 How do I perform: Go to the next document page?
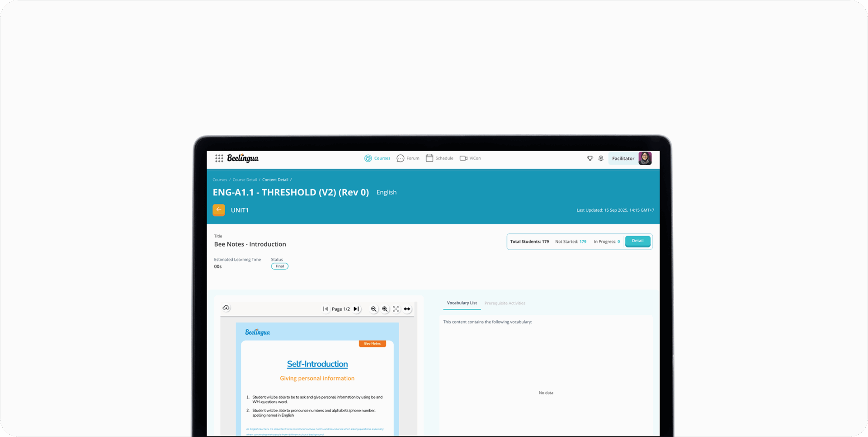(x=356, y=309)
